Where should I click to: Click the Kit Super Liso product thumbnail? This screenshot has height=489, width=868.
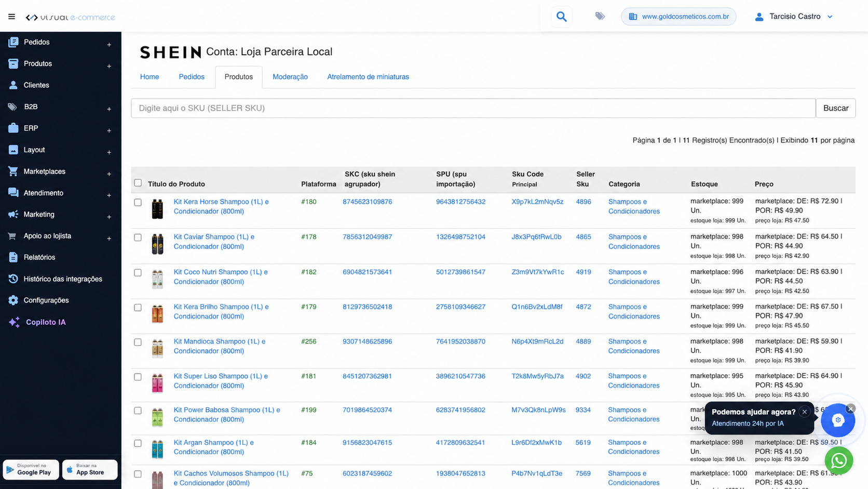[x=157, y=382]
